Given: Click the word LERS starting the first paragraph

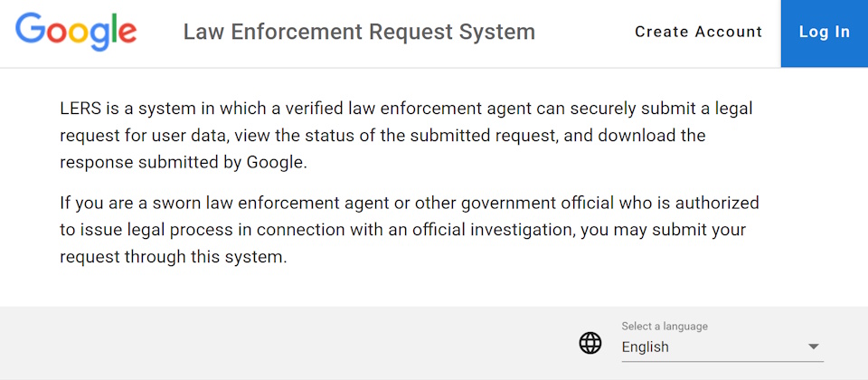Looking at the screenshot, I should point(79,109).
